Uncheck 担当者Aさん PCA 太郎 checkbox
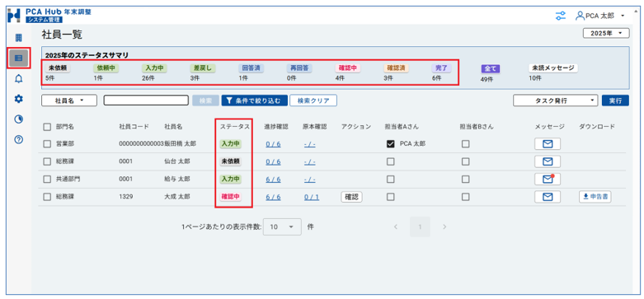644x299 pixels. click(391, 144)
